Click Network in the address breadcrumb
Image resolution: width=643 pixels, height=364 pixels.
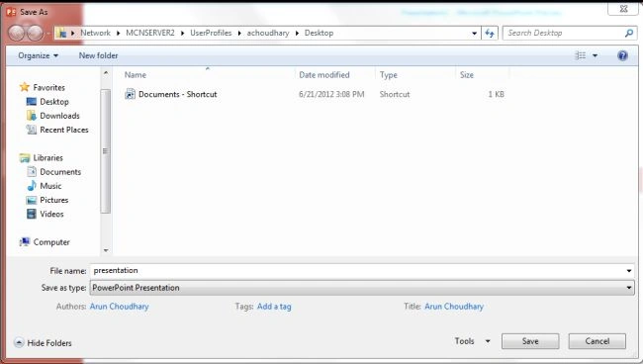95,33
